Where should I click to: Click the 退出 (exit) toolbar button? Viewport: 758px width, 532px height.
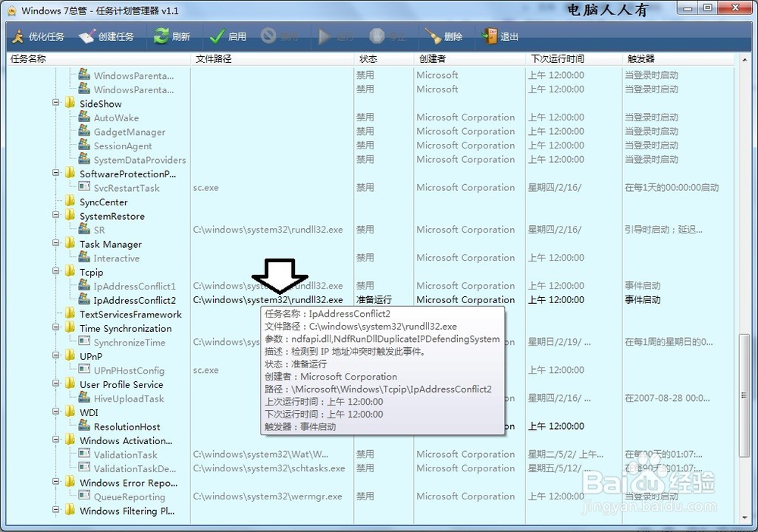point(500,36)
